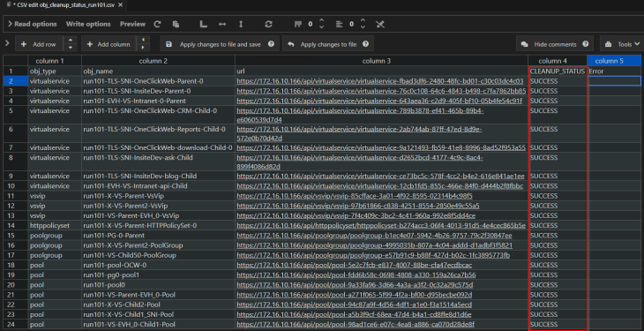The height and width of the screenshot is (331, 644).
Task: Open help icon next to Apply changes to file
Action: tap(365, 44)
